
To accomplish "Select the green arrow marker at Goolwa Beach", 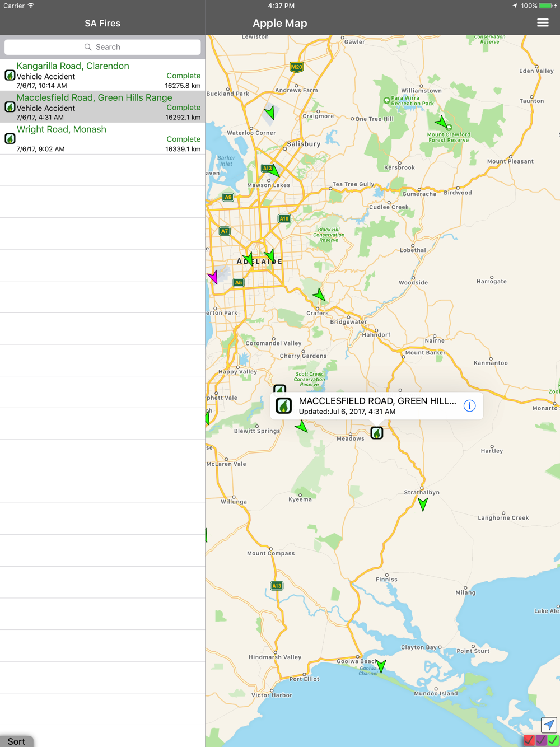I will pyautogui.click(x=381, y=666).
